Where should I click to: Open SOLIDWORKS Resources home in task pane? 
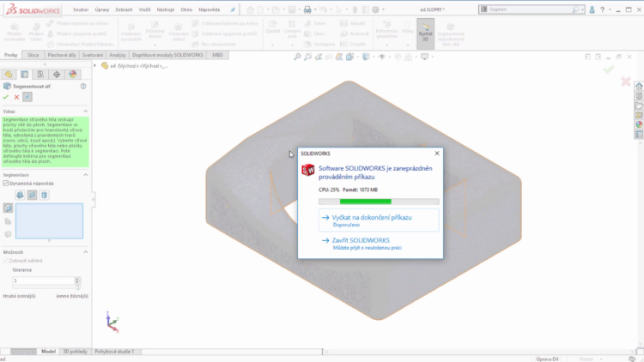click(639, 86)
